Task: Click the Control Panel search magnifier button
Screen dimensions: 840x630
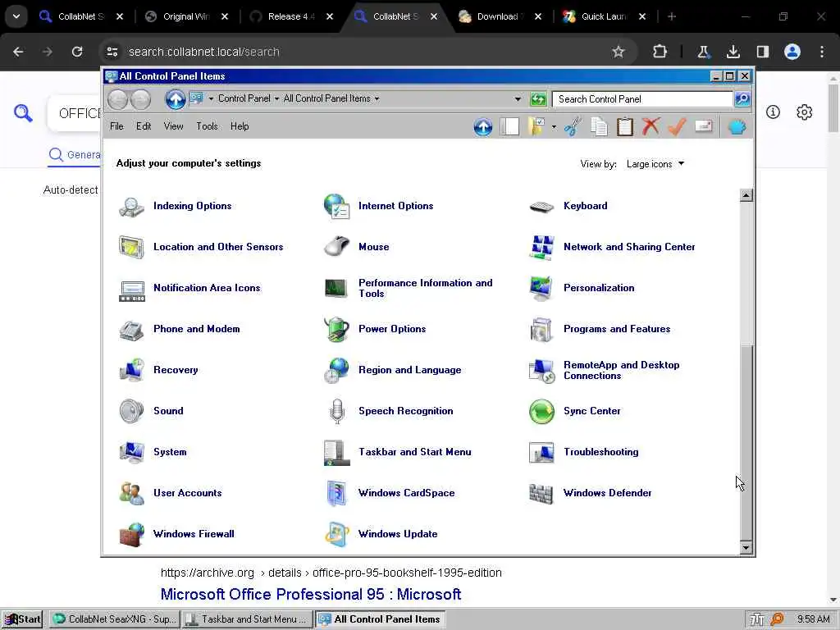Action: tap(742, 99)
